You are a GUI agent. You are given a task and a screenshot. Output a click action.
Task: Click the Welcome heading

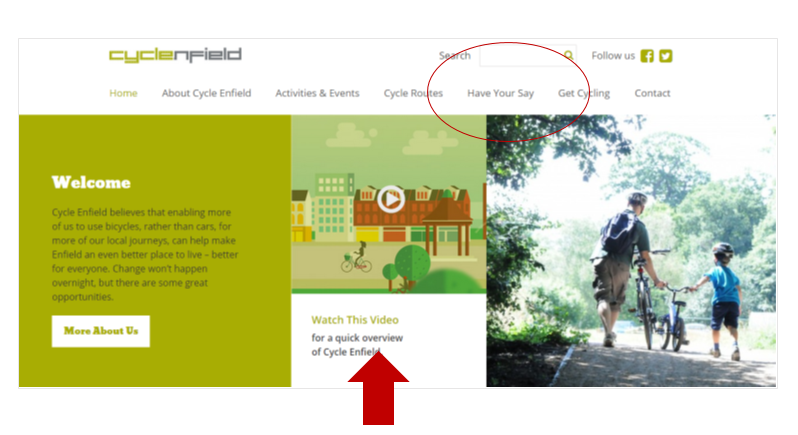click(x=91, y=182)
